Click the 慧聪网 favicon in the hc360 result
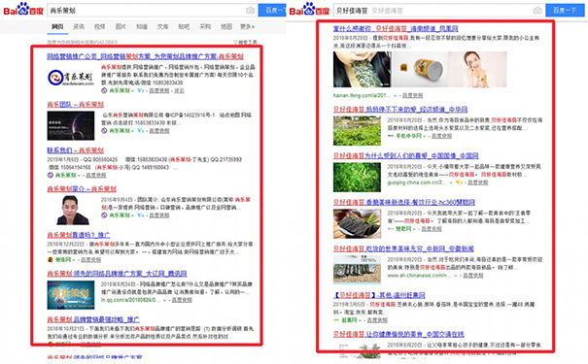Image resolution: width=588 pixels, height=364 pixels. [x=391, y=229]
